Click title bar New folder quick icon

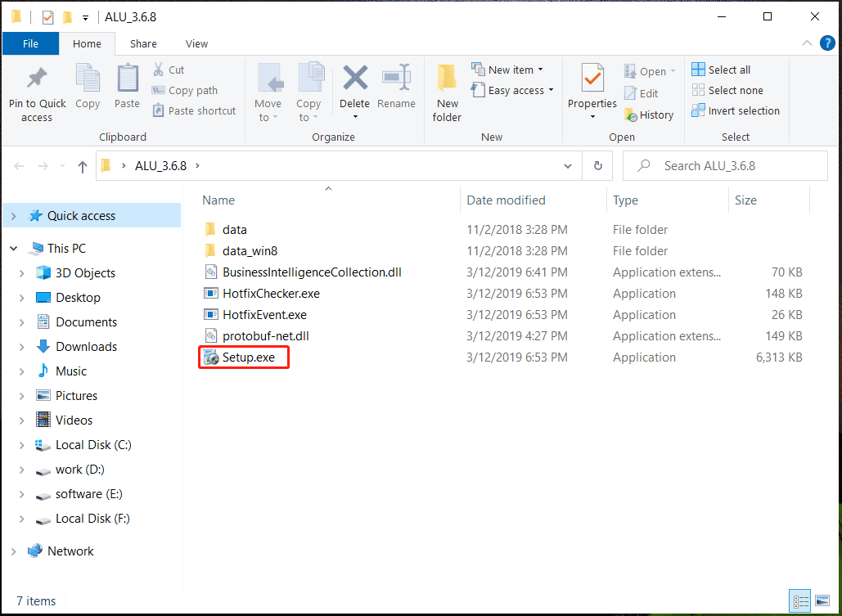tap(68, 18)
